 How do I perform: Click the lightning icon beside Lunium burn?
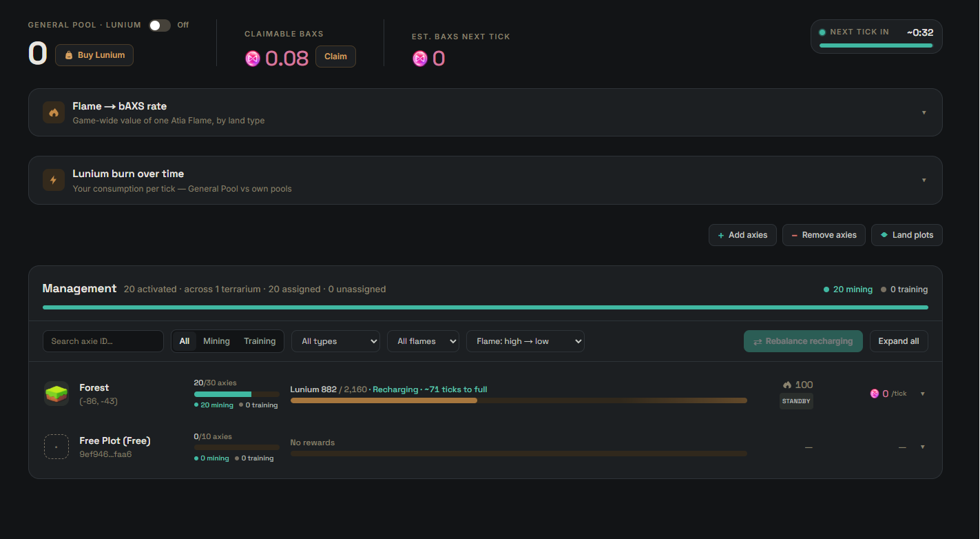pos(54,180)
